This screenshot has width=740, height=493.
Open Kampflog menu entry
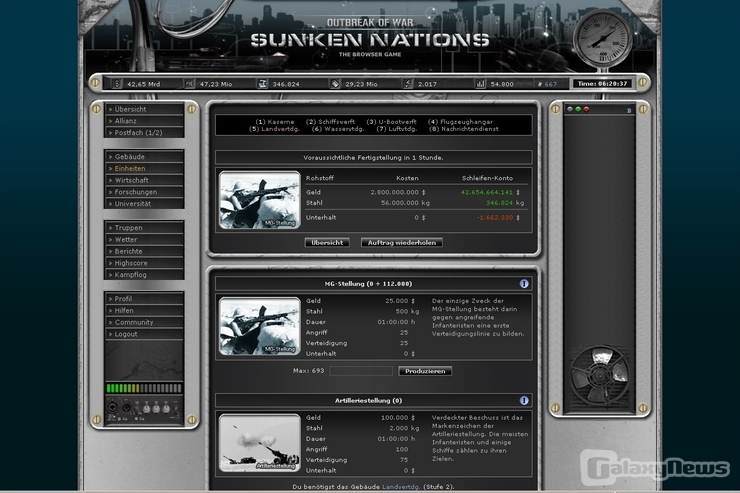144,275
